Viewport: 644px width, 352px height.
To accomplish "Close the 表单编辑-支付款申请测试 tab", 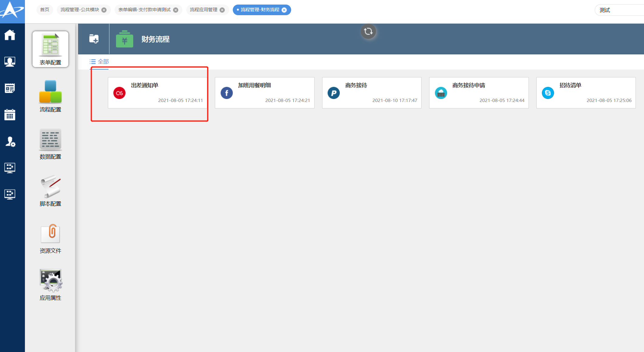I will click(176, 10).
